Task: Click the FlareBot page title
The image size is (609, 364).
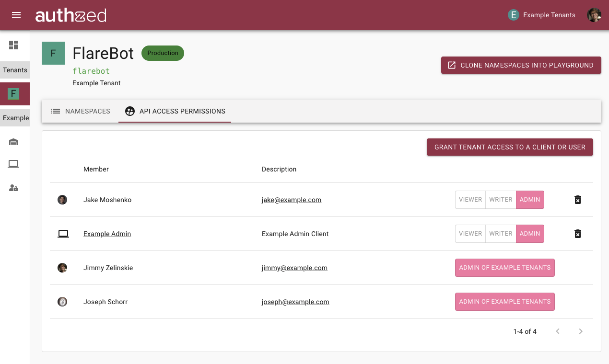Action: click(x=103, y=53)
